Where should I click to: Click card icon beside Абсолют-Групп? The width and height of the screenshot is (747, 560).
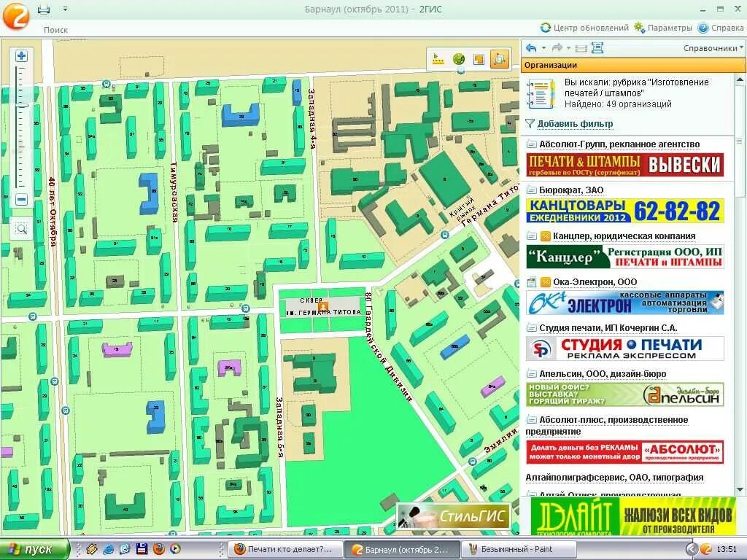point(531,144)
